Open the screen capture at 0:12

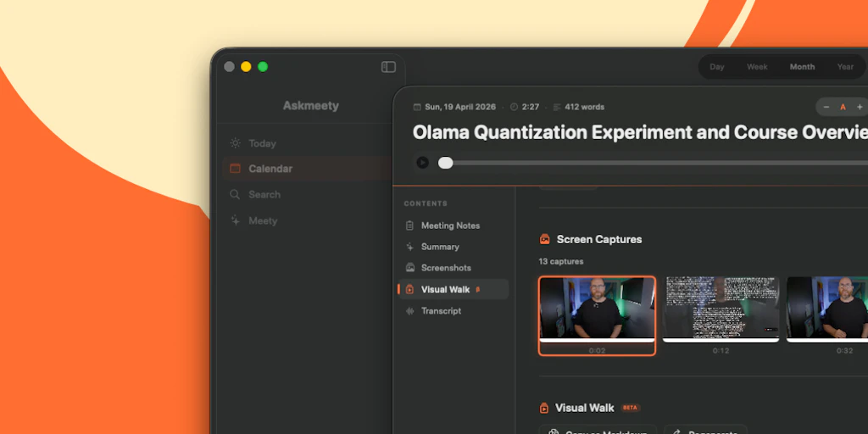pyautogui.click(x=721, y=309)
